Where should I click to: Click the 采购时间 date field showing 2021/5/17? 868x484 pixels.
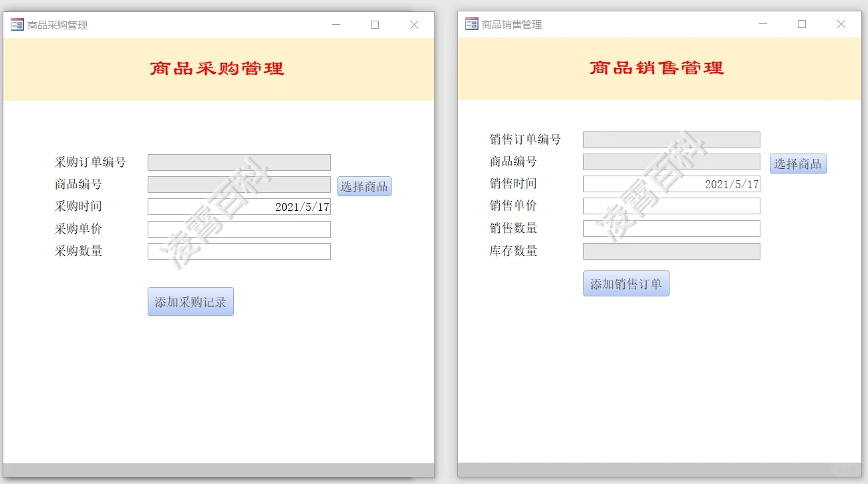click(239, 206)
